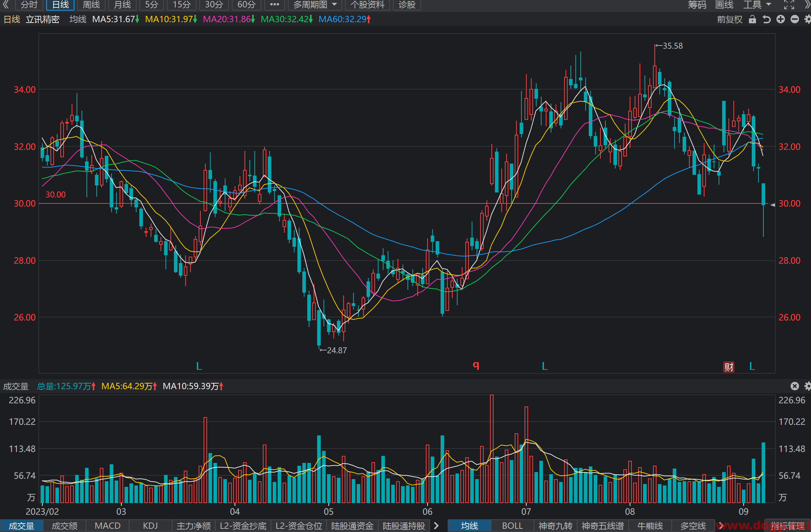Switch chart to 60分 period
The width and height of the screenshot is (811, 532).
point(246,5)
